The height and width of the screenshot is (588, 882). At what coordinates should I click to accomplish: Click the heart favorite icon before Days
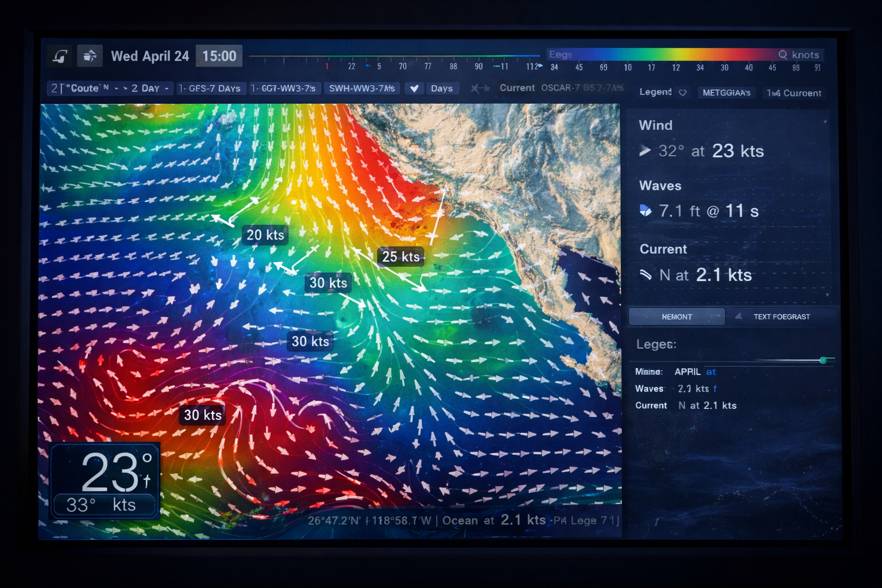pyautogui.click(x=414, y=88)
